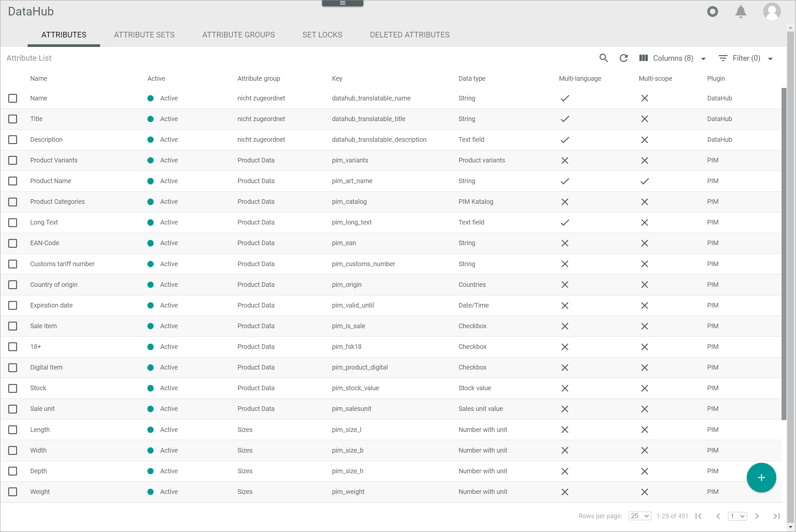Expand the Columns (8) dropdown arrow
Image resolution: width=796 pixels, height=532 pixels.
click(703, 59)
